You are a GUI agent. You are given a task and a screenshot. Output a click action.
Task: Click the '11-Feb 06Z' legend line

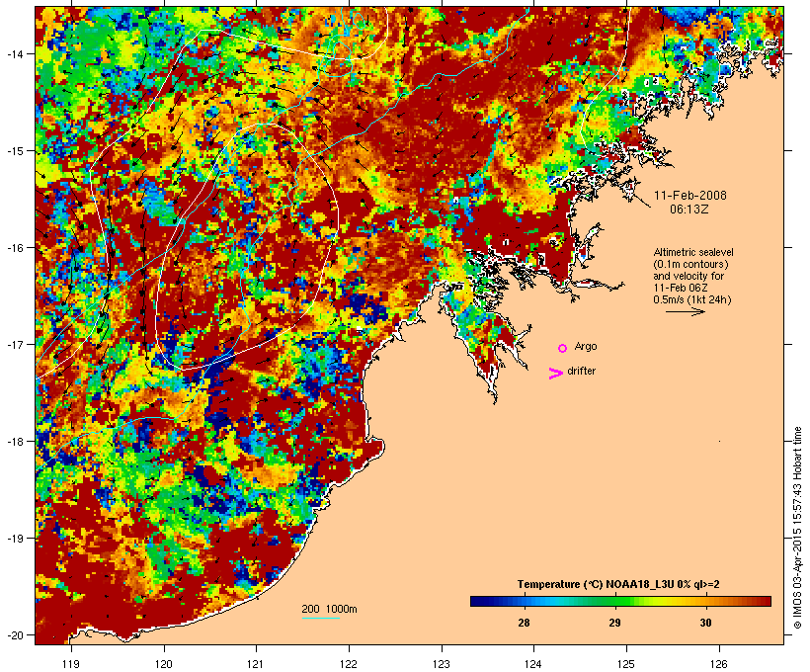click(681, 288)
